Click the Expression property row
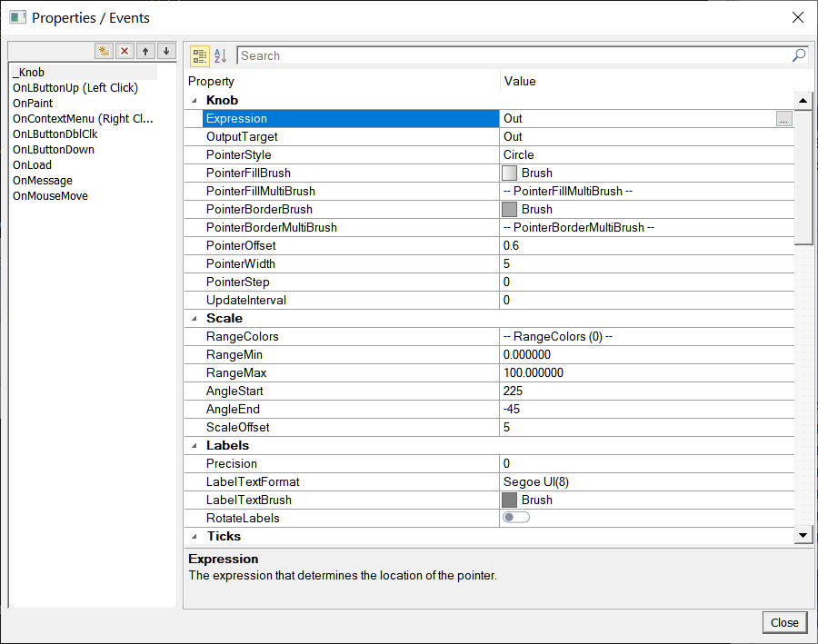This screenshot has height=644, width=818. 489,119
